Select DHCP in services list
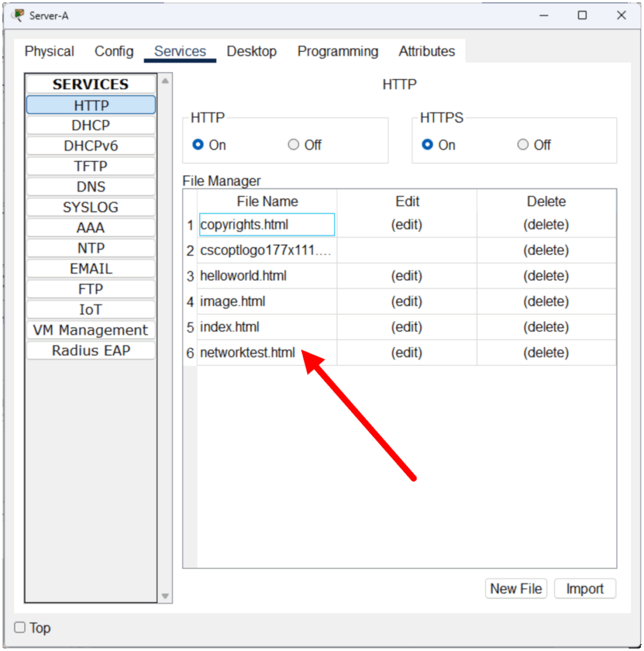 91,126
